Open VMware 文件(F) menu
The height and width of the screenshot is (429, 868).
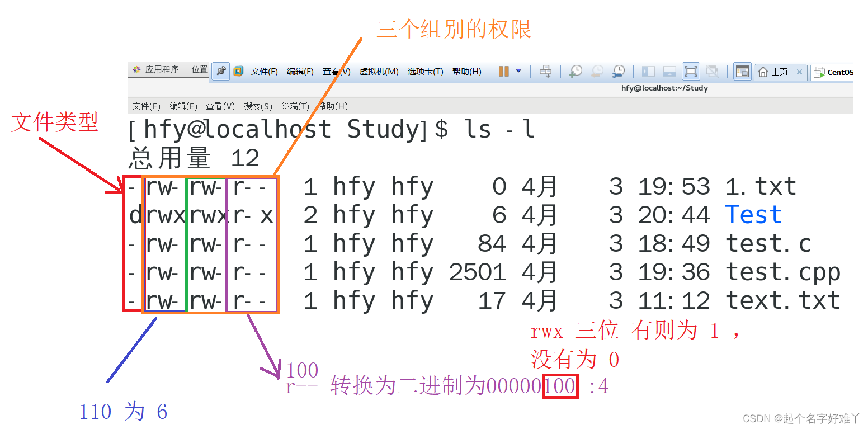coord(265,72)
